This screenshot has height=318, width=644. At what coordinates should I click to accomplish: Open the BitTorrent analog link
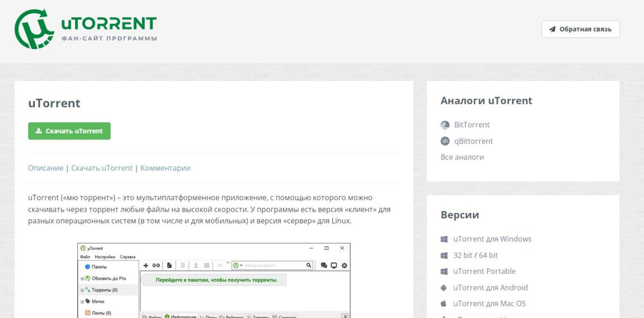[x=472, y=124]
